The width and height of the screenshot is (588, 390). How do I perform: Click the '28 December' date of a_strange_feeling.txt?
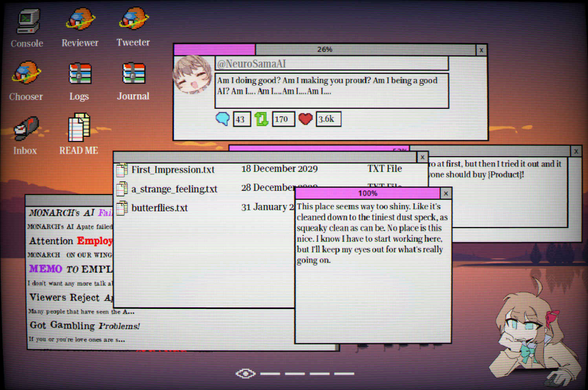pyautogui.click(x=268, y=188)
